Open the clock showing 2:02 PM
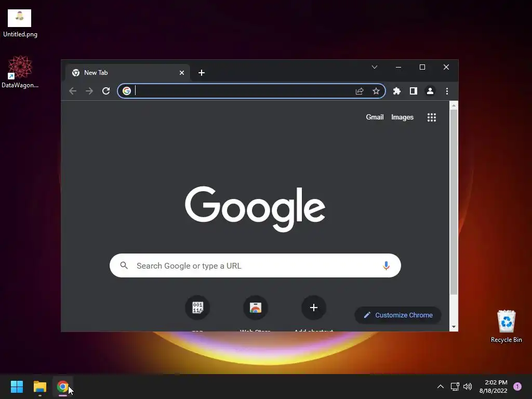Viewport: 532px width, 399px height. tap(494, 387)
